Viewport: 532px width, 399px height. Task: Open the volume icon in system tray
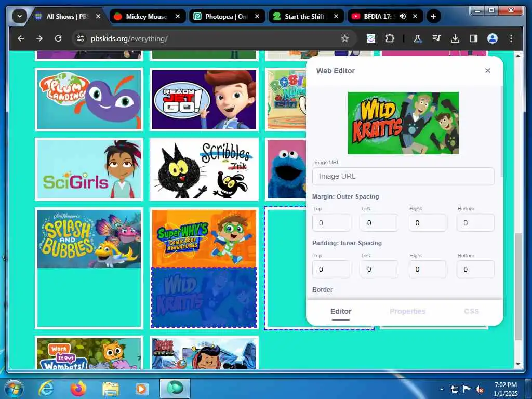480,390
